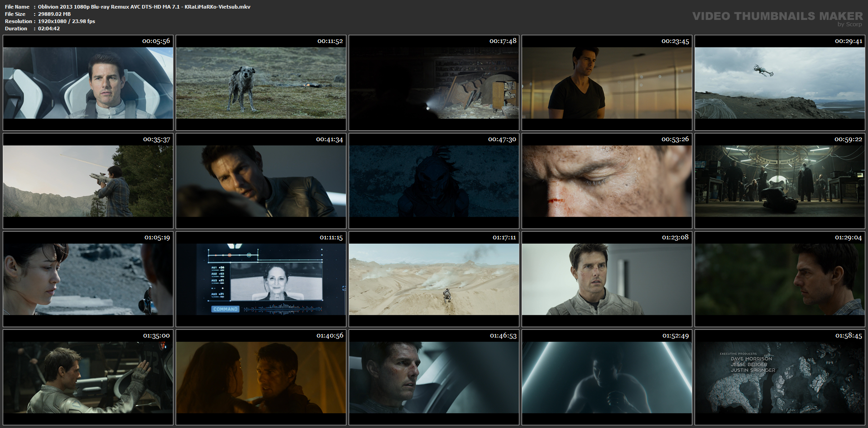This screenshot has height=428, width=868.
Task: Select the closed-eye closeup thumbnail at 00:53:26
Action: [x=607, y=181]
